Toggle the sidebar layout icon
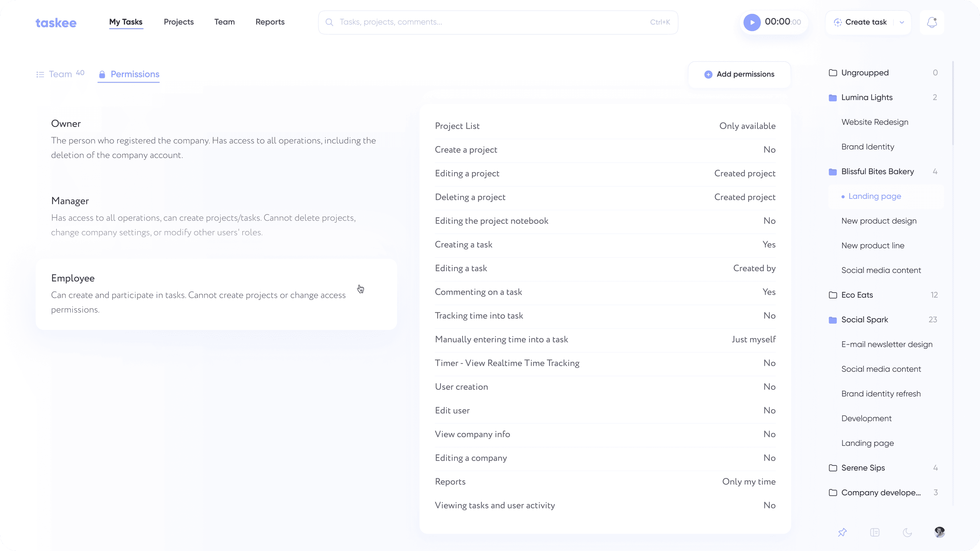 tap(874, 532)
